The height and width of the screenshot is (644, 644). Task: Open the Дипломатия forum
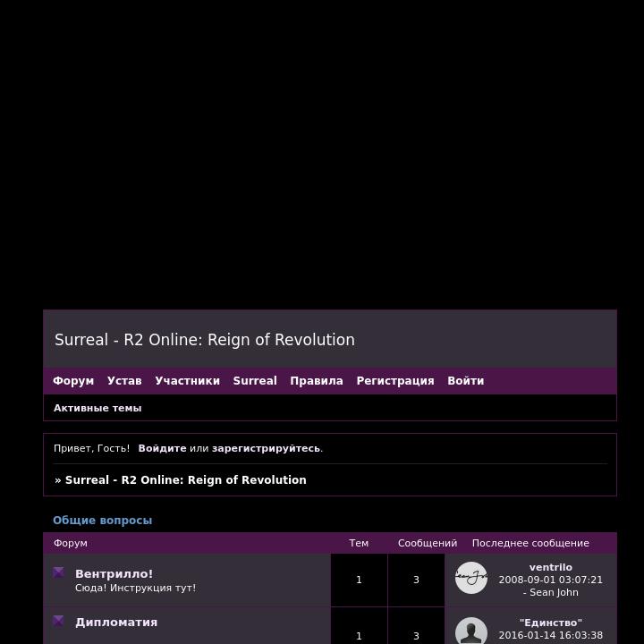(x=116, y=622)
